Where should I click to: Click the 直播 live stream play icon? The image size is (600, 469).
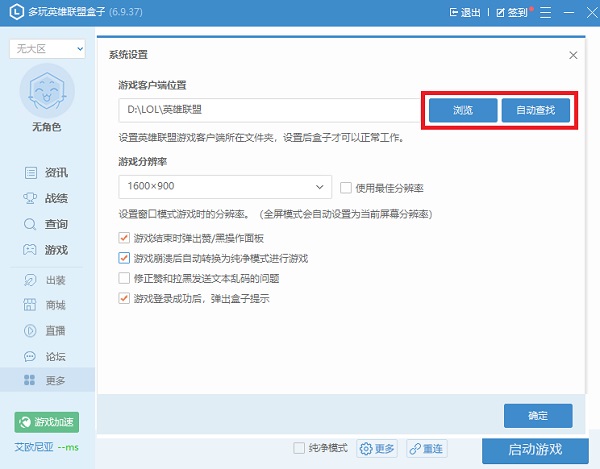coord(30,331)
